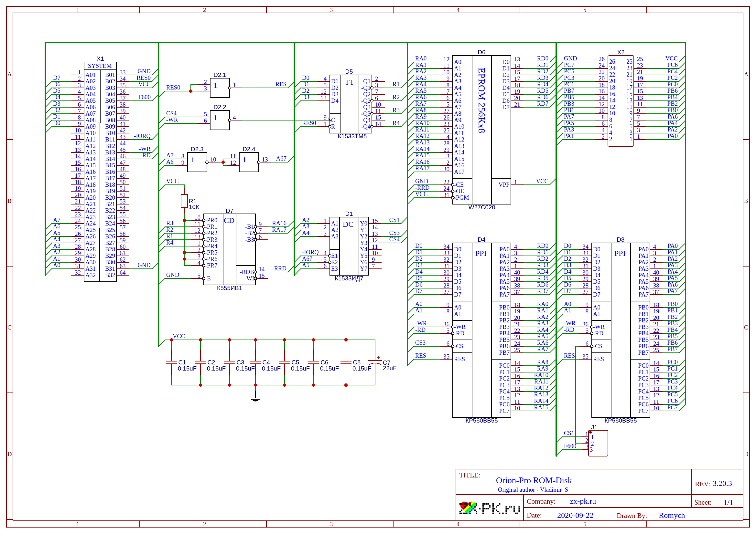Select the D8 PPI chip body
The height and width of the screenshot is (534, 756).
pyautogui.click(x=620, y=330)
